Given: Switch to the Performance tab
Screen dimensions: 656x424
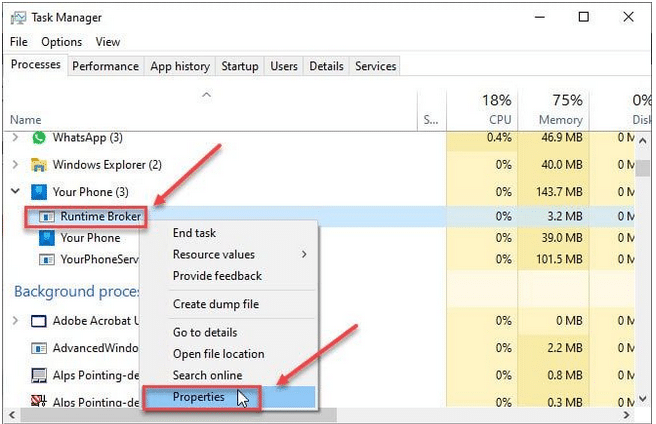Looking at the screenshot, I should point(105,66).
